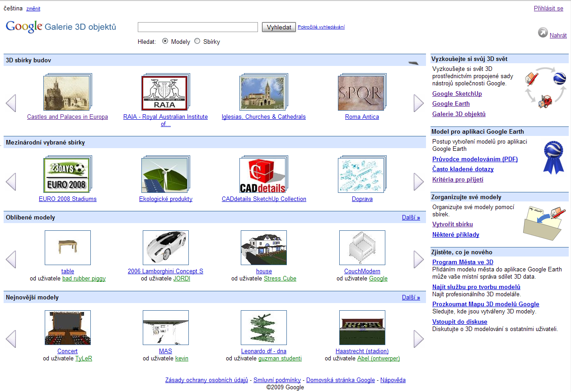Open EURO 2008 Stadiums thumbnail

[x=67, y=174]
